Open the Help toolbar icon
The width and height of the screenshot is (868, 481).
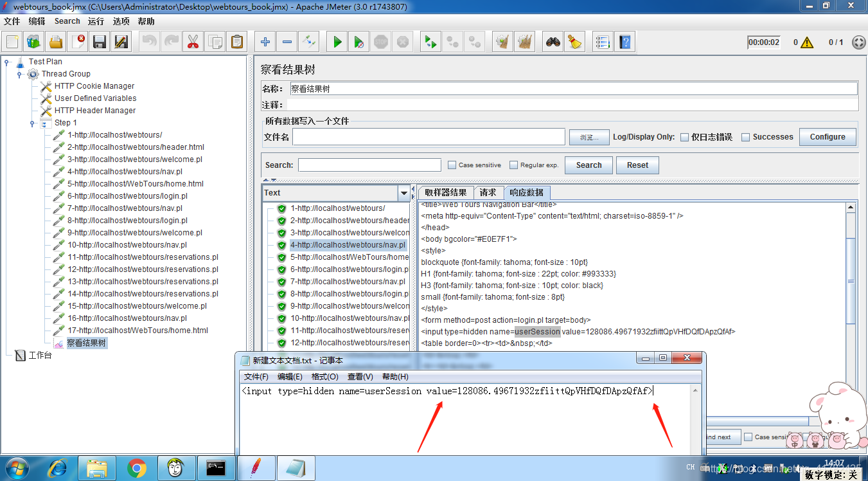(x=624, y=42)
